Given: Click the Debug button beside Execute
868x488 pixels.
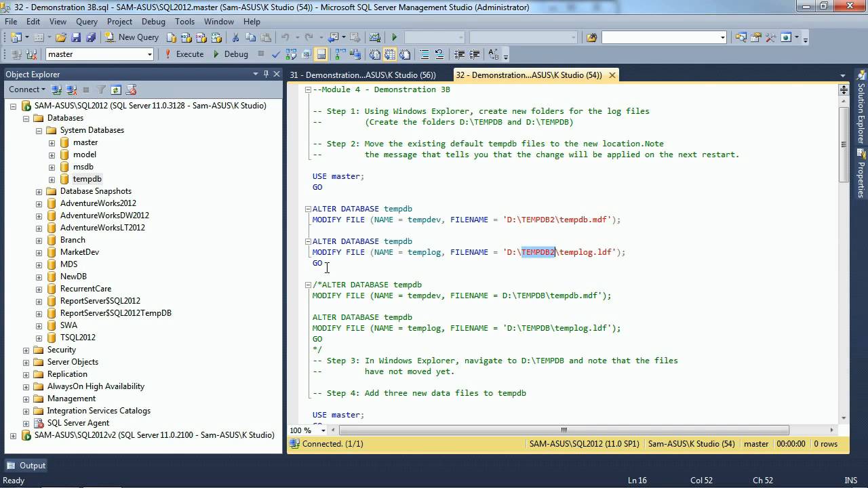Looking at the screenshot, I should pyautogui.click(x=231, y=54).
